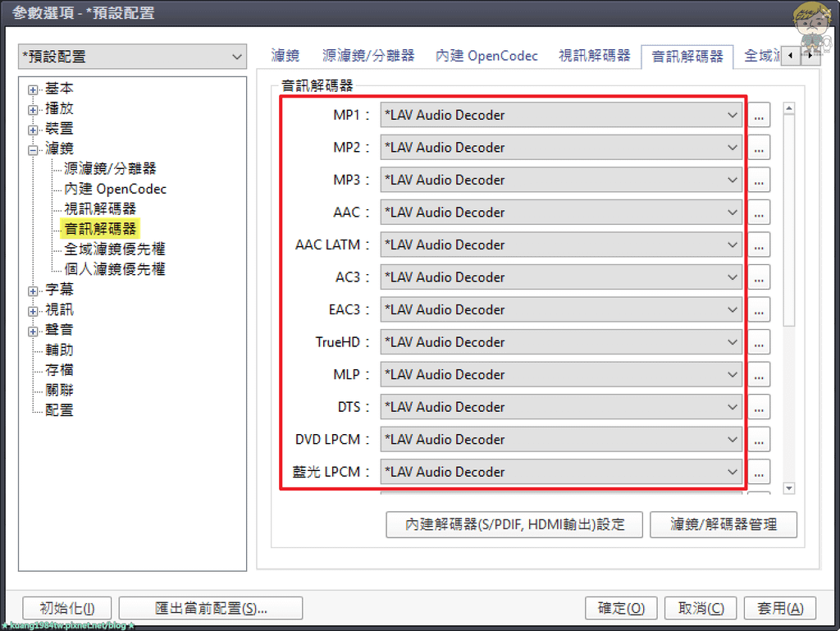Open the TrueHD decoder dropdown
The height and width of the screenshot is (631, 840).
click(561, 341)
